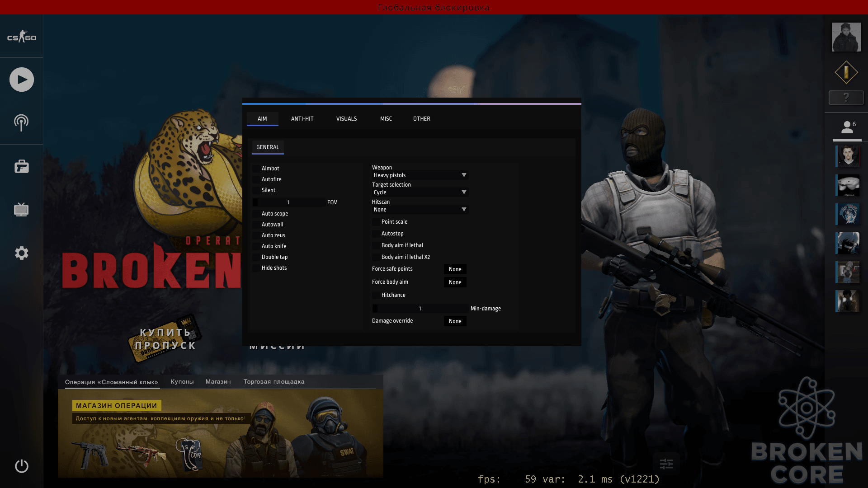Click the Магазин операции banner

(221, 433)
